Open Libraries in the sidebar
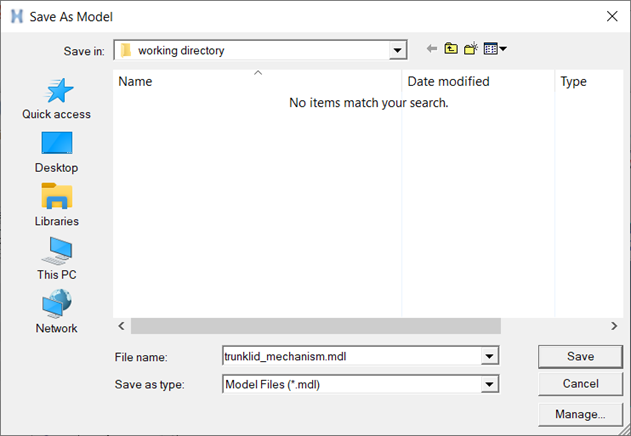 coord(57,205)
